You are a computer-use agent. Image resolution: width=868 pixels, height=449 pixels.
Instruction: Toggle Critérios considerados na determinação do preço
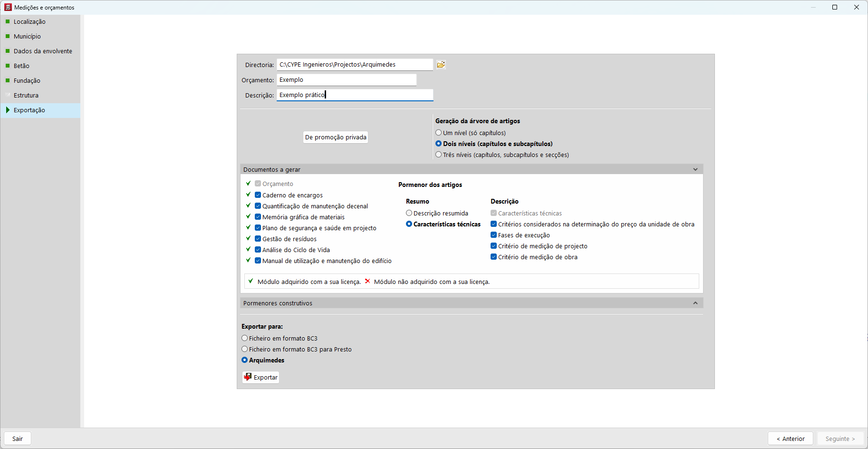(493, 224)
